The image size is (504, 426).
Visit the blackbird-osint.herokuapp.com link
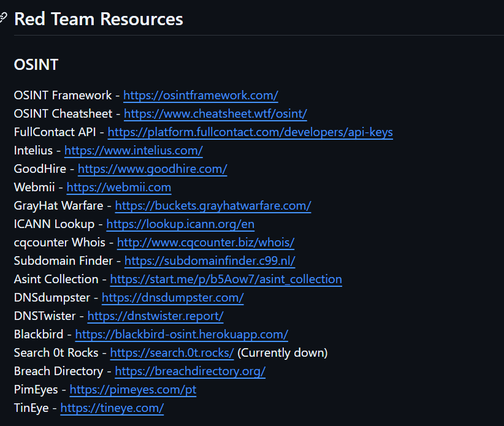(181, 335)
